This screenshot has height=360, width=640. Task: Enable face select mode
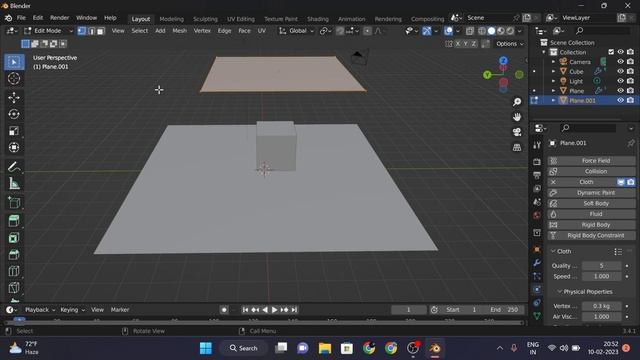[101, 31]
